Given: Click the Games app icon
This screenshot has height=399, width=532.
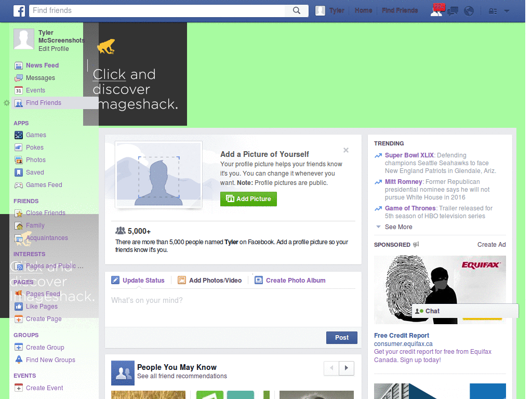Looking at the screenshot, I should click(19, 135).
